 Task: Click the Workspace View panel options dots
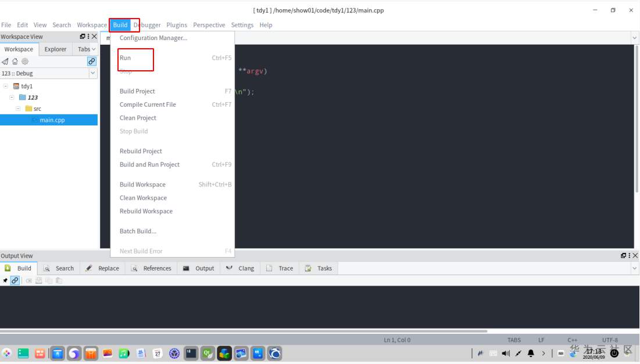(x=88, y=36)
